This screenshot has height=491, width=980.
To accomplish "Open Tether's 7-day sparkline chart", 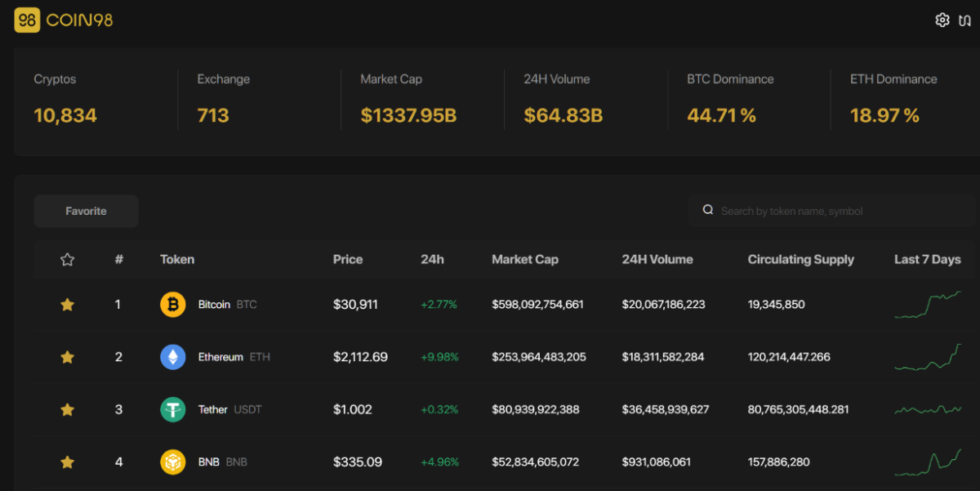I will coord(928,409).
